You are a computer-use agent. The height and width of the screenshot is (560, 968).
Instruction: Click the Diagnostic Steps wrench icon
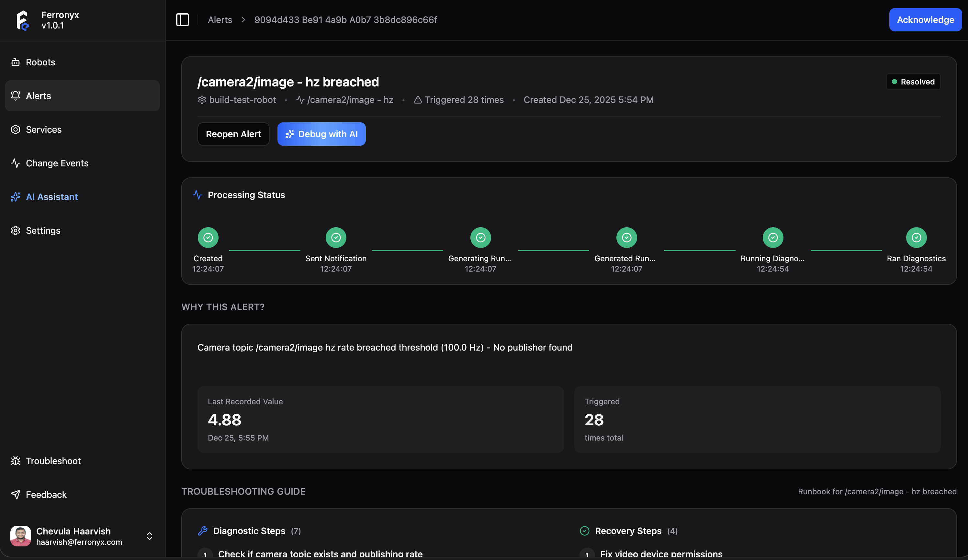202,531
